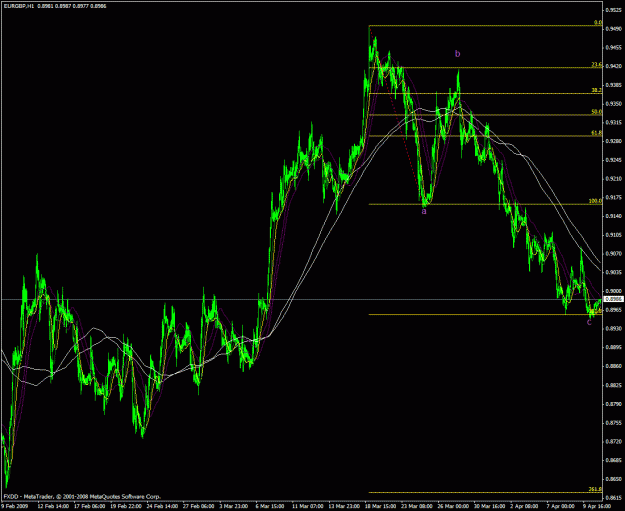The height and width of the screenshot is (511, 625).
Task: Click the 0.8615 price axis value
Action: pyautogui.click(x=613, y=497)
